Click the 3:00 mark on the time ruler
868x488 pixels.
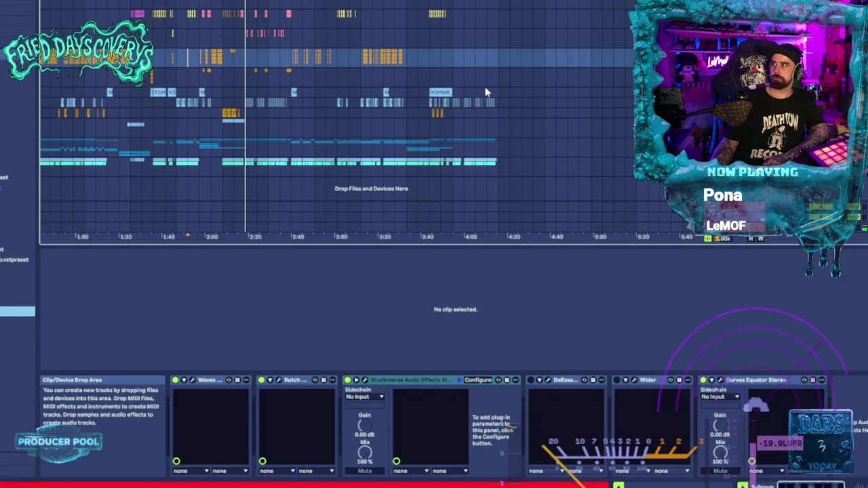click(x=341, y=237)
